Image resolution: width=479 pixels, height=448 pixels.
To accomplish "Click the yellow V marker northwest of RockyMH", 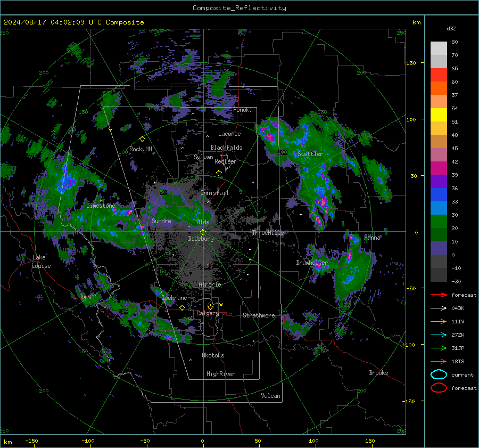I will point(111,130).
